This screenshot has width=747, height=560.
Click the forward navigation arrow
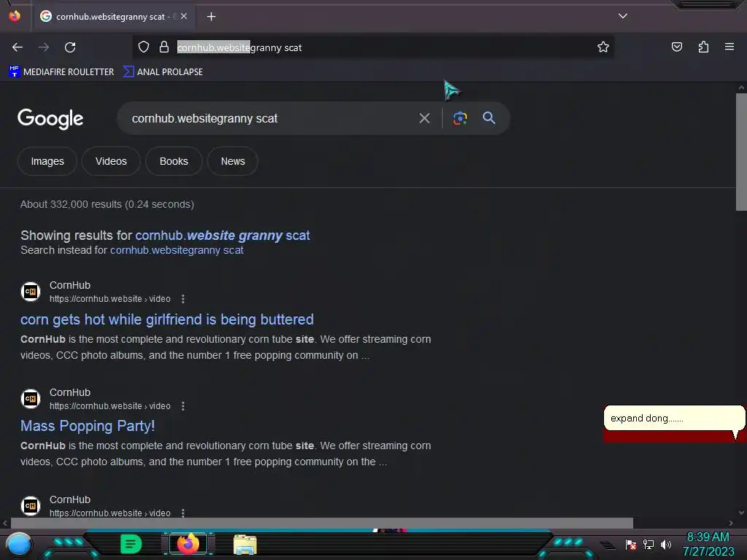(x=44, y=47)
